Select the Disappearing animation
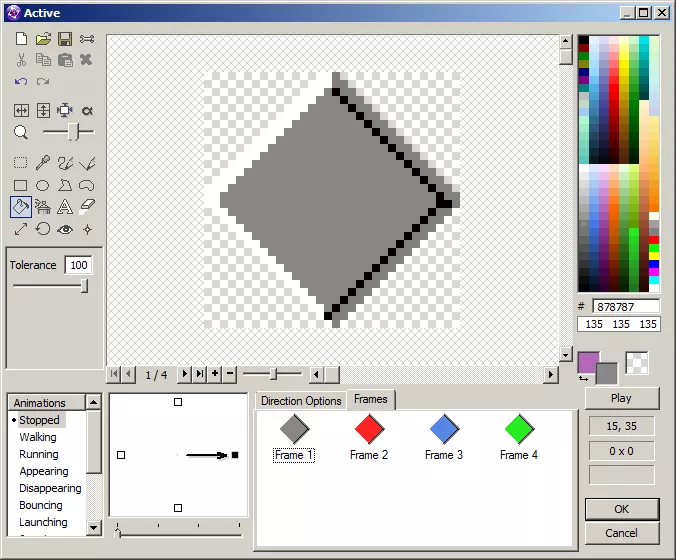 tap(50, 488)
